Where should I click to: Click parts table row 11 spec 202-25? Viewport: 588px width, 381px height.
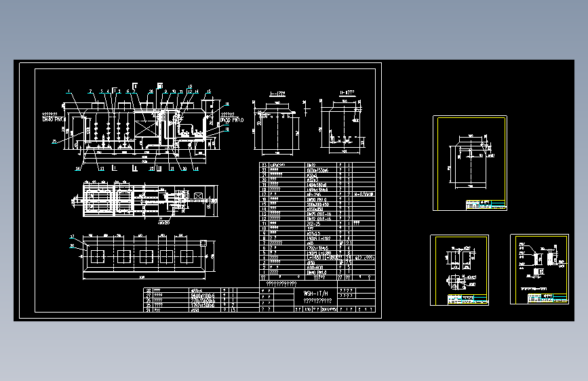pos(313,224)
